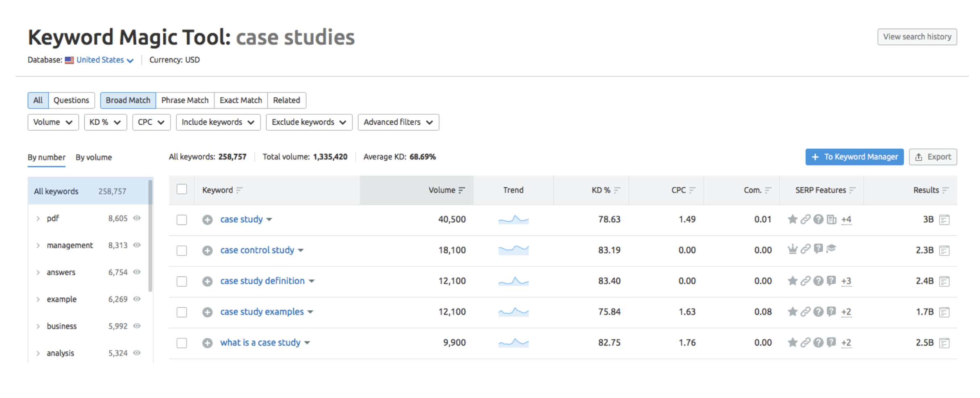Sort by SERP Features column

[825, 190]
